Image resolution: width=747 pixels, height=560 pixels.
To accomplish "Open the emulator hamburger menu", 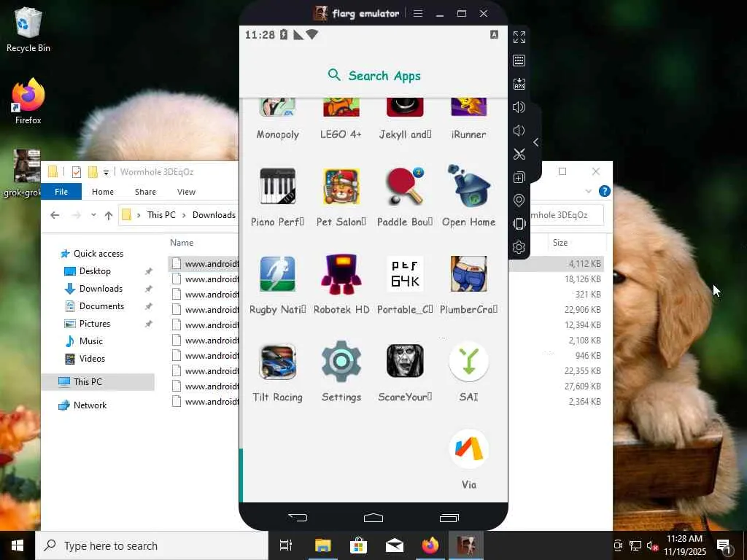I will (418, 13).
